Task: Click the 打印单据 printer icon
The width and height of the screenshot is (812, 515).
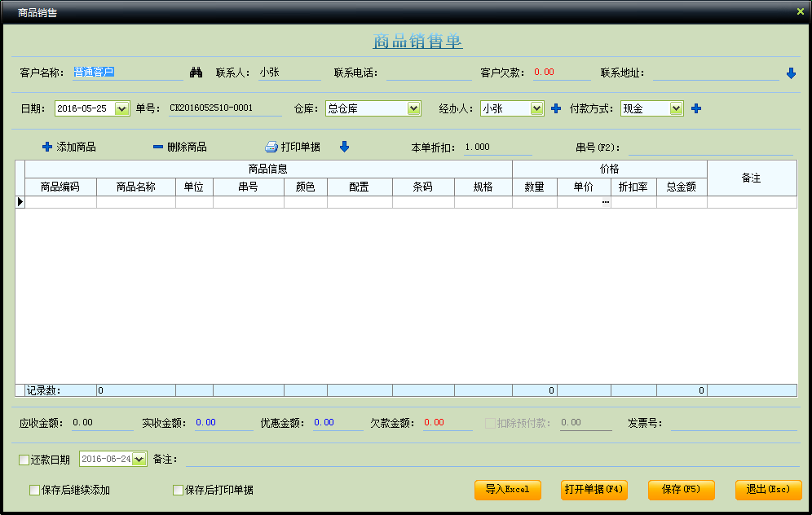Action: [x=271, y=147]
